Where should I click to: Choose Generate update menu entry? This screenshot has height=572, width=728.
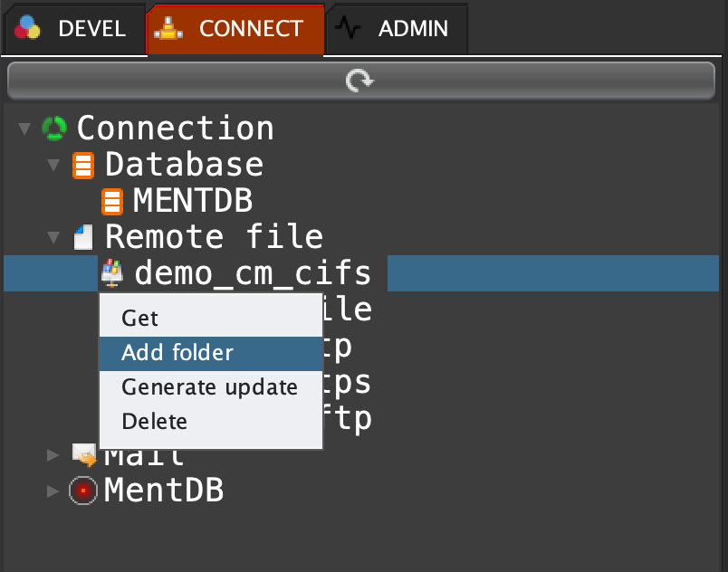[x=209, y=387]
